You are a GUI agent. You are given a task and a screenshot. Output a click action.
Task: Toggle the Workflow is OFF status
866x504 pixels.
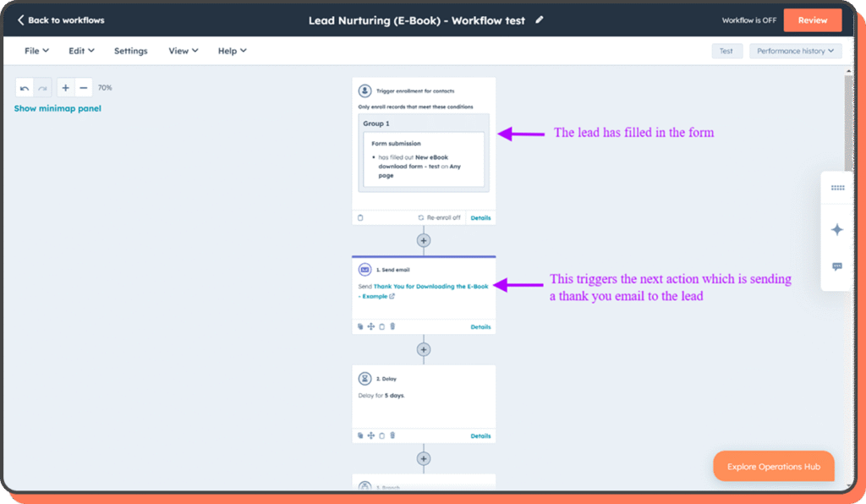pos(748,20)
